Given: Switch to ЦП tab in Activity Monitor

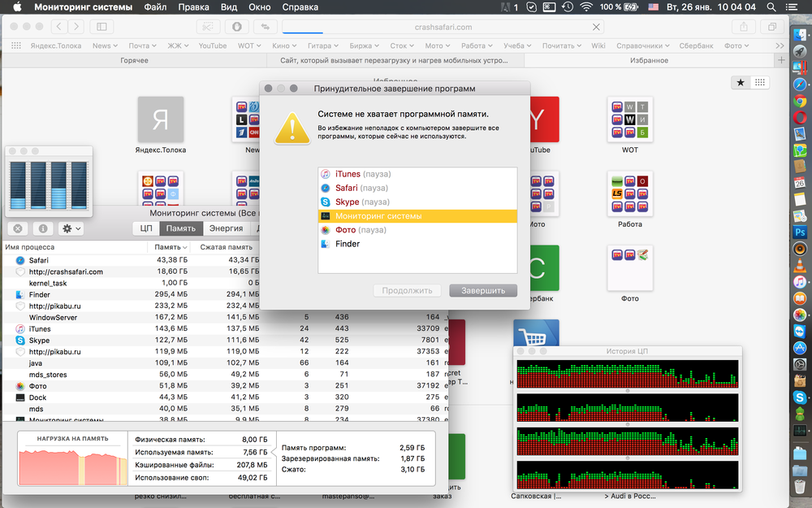Looking at the screenshot, I should 146,228.
